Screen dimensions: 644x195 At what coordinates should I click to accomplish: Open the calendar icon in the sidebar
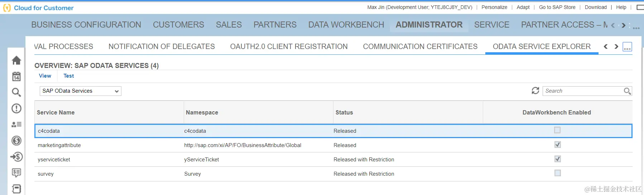pos(16,76)
